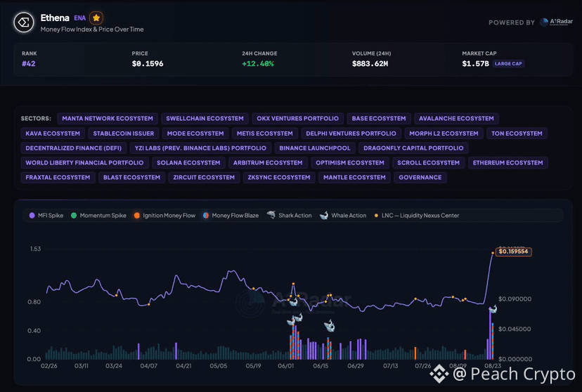582x392 pixels.
Task: Open the Ethereum Ecosystem tag
Action: pos(507,162)
